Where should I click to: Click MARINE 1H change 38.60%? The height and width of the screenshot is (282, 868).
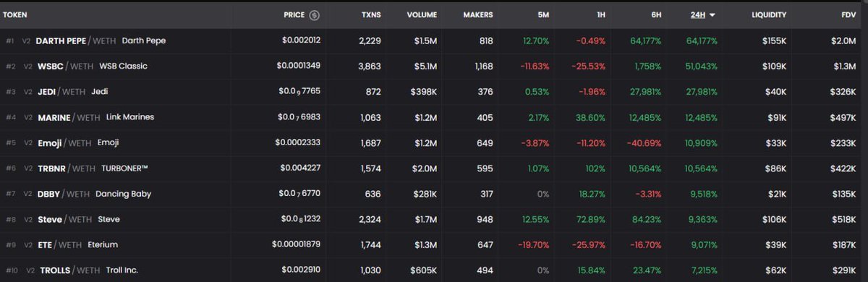pyautogui.click(x=591, y=117)
